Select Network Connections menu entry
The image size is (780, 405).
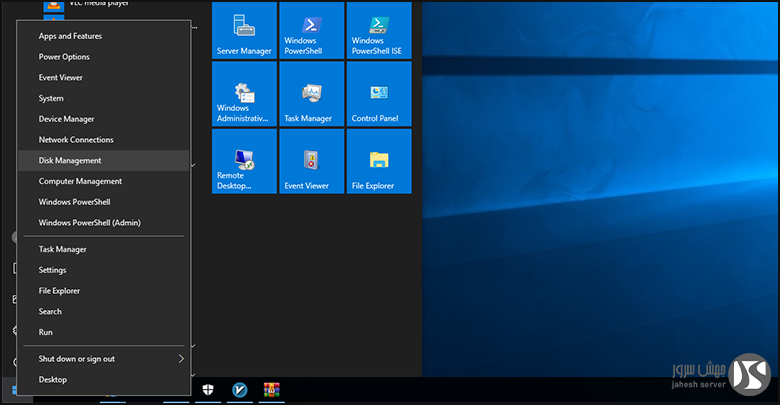[x=103, y=140]
